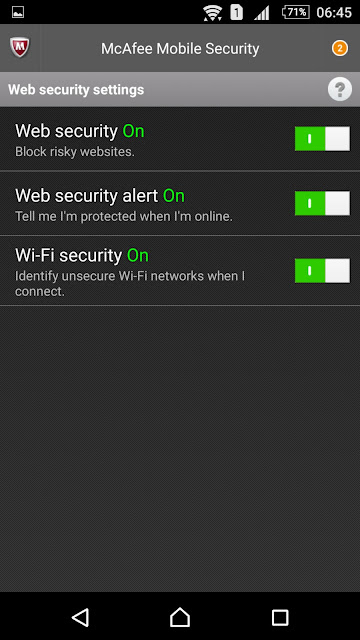Tap the 06:45 clock in status bar

334,13
